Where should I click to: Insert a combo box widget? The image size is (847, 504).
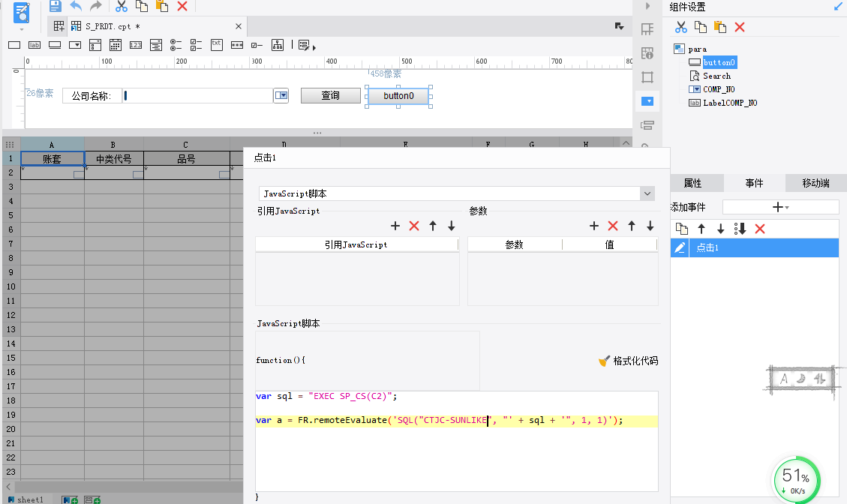pos(75,46)
